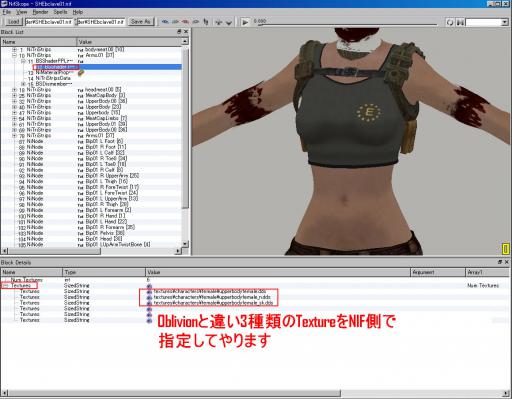The height and width of the screenshot is (399, 512).
Task: Click the load file path field
Action: coord(49,22)
